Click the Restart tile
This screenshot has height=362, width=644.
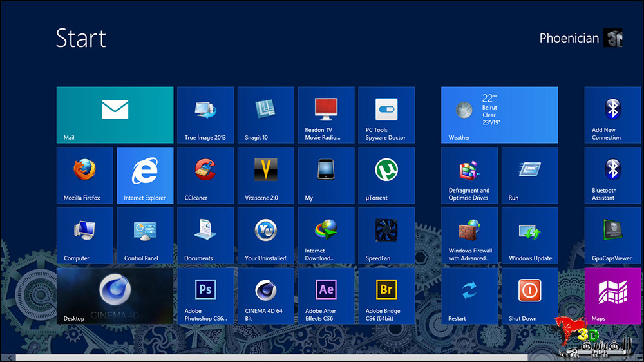(x=469, y=296)
